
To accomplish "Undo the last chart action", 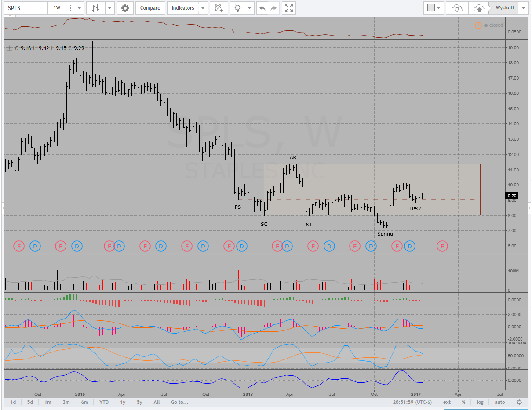I will click(262, 8).
